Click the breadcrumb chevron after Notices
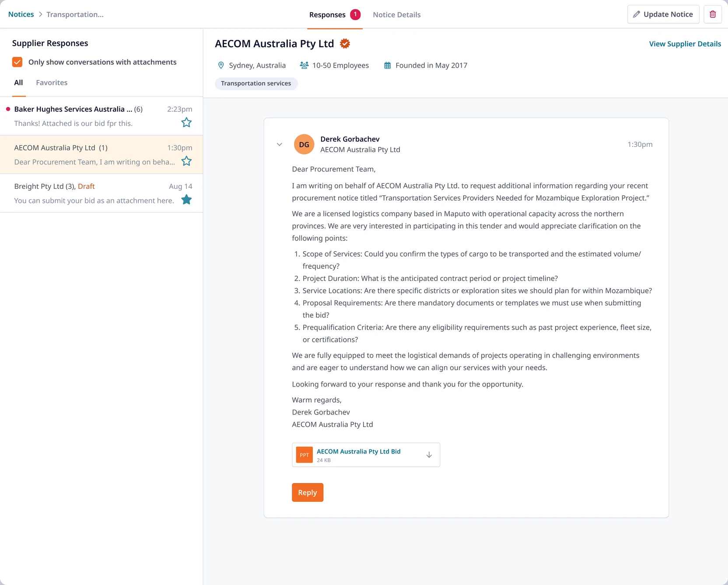 click(x=40, y=14)
